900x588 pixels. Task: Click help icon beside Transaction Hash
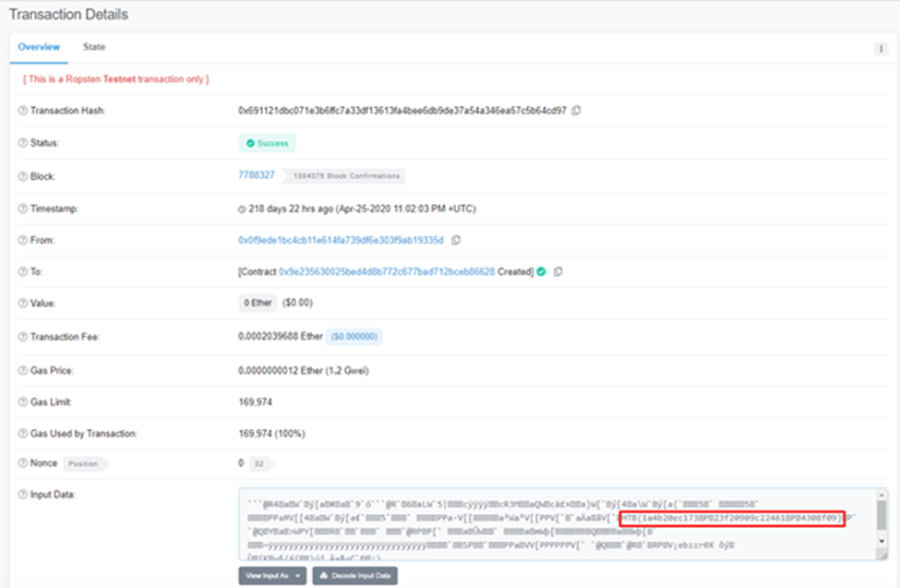click(x=22, y=110)
